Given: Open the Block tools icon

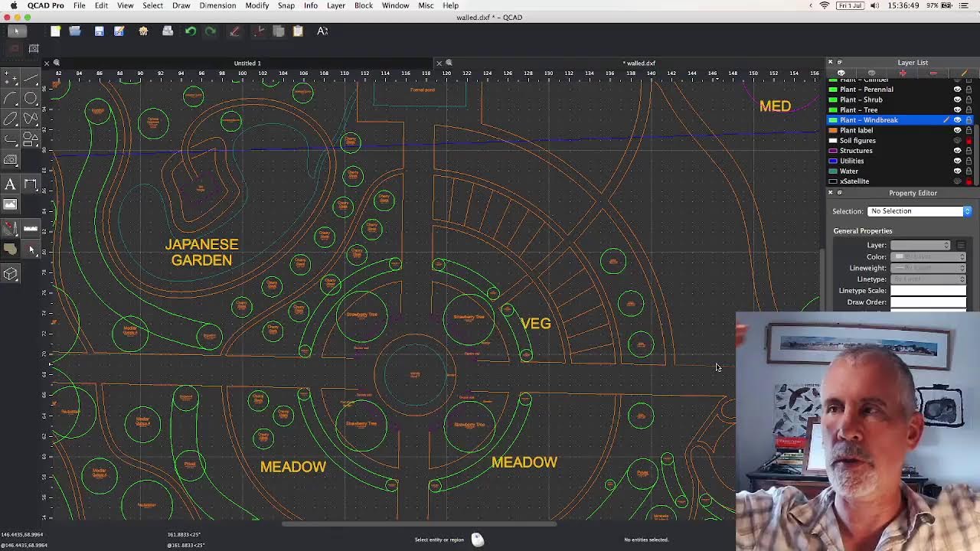Looking at the screenshot, I should point(11,249).
